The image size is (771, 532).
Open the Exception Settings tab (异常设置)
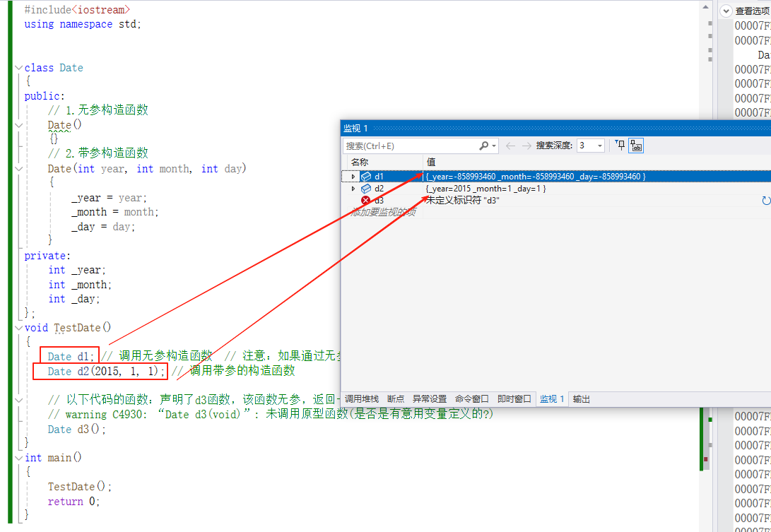point(430,398)
